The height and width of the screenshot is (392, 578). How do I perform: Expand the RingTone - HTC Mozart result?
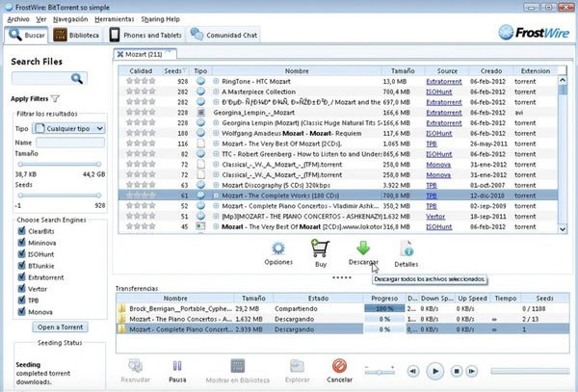(x=216, y=82)
